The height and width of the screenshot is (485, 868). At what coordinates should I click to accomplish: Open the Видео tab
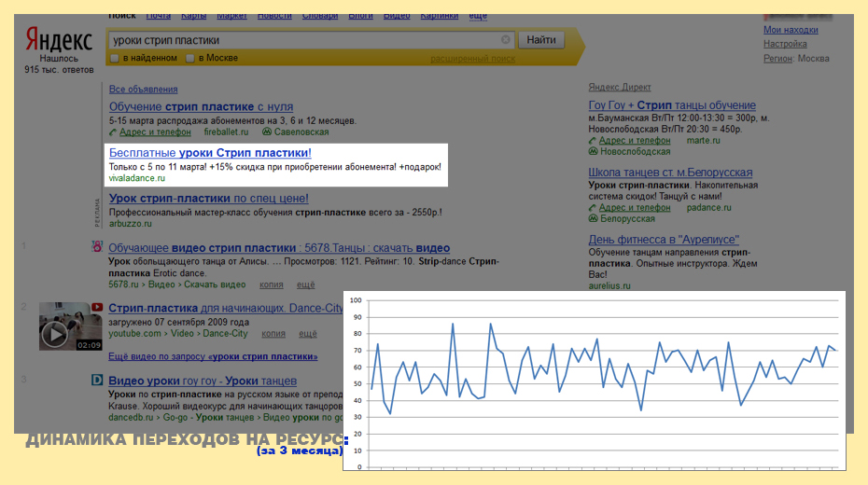coord(397,16)
